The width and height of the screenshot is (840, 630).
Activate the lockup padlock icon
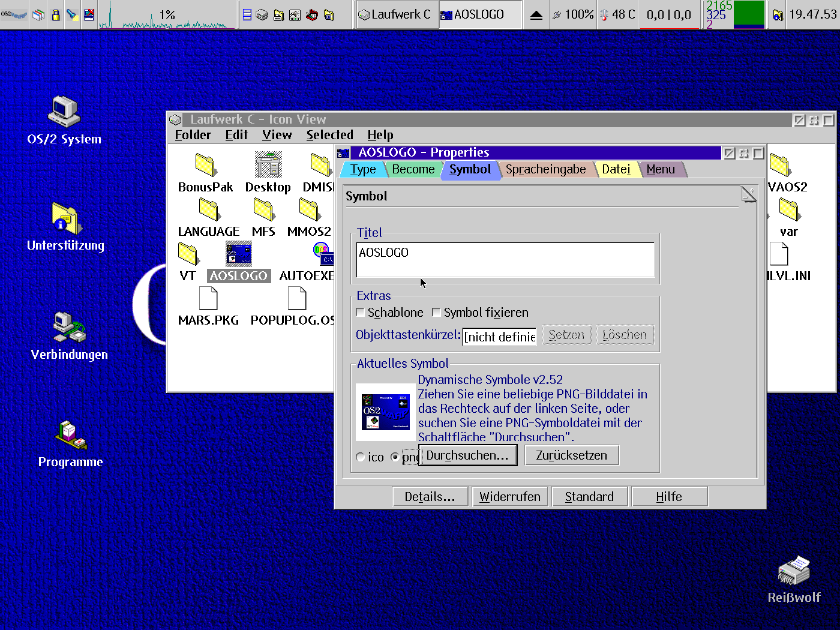click(x=56, y=14)
